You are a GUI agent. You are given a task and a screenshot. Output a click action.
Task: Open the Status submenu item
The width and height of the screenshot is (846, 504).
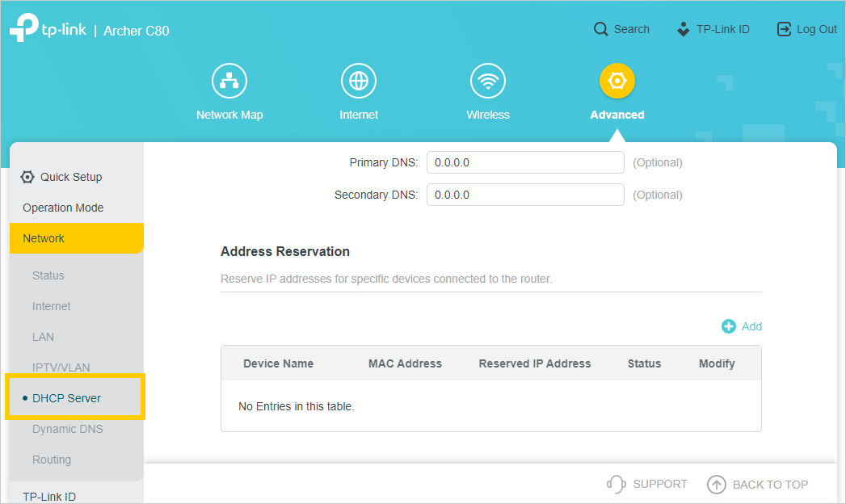tap(48, 275)
